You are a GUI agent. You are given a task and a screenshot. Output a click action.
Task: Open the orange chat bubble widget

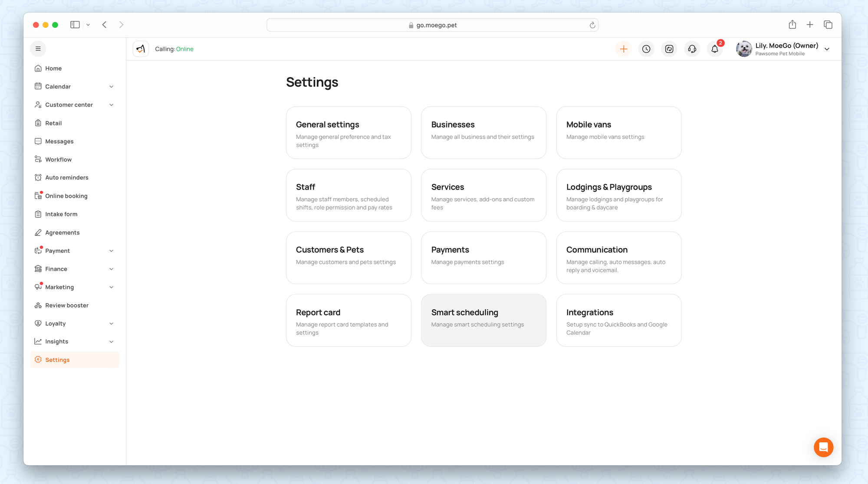(823, 447)
